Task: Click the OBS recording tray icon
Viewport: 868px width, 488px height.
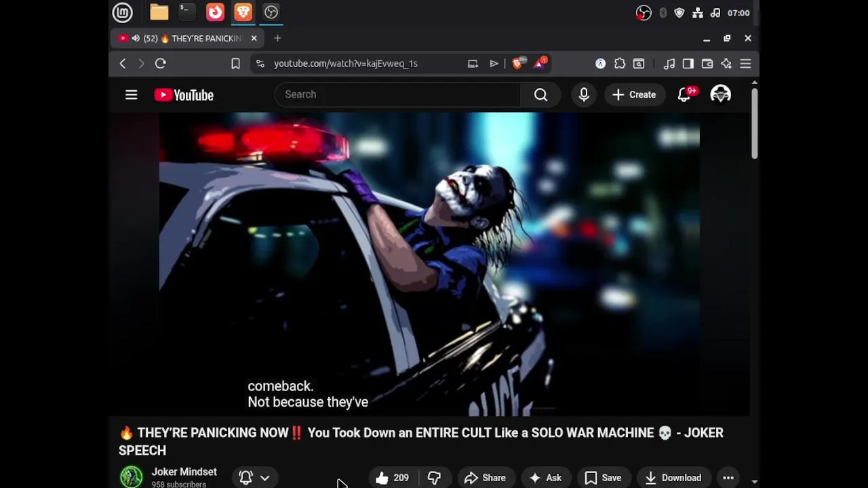Action: click(x=644, y=13)
